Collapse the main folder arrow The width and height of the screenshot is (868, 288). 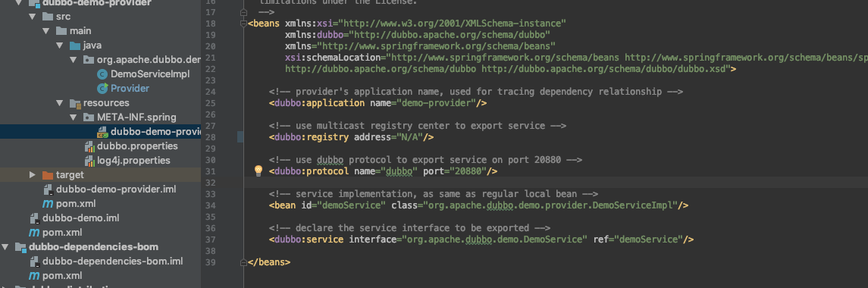pos(46,31)
